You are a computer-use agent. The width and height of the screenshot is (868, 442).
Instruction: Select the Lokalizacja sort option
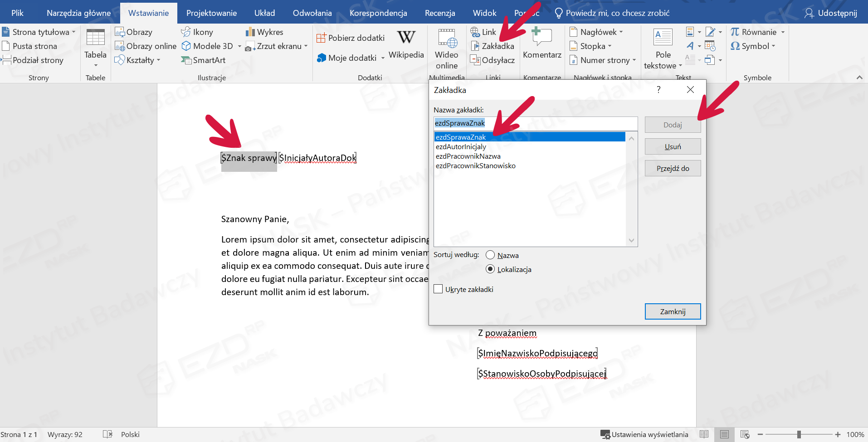point(490,269)
